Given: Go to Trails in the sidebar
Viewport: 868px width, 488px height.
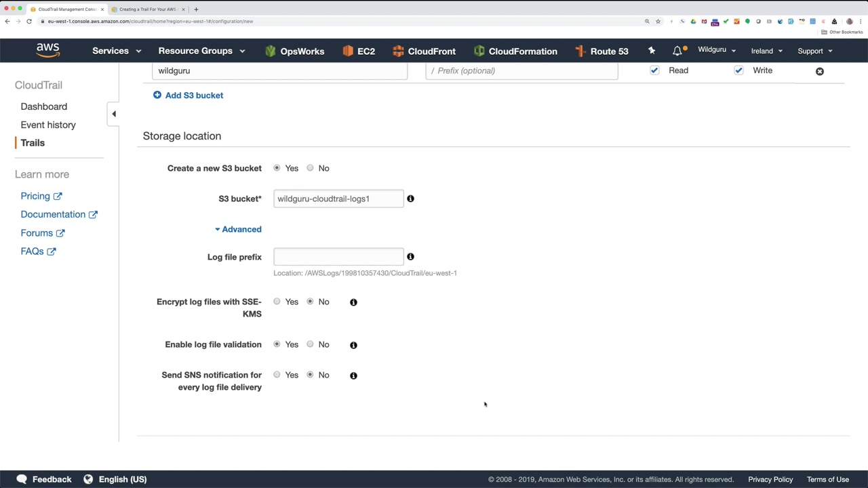Looking at the screenshot, I should pos(33,143).
